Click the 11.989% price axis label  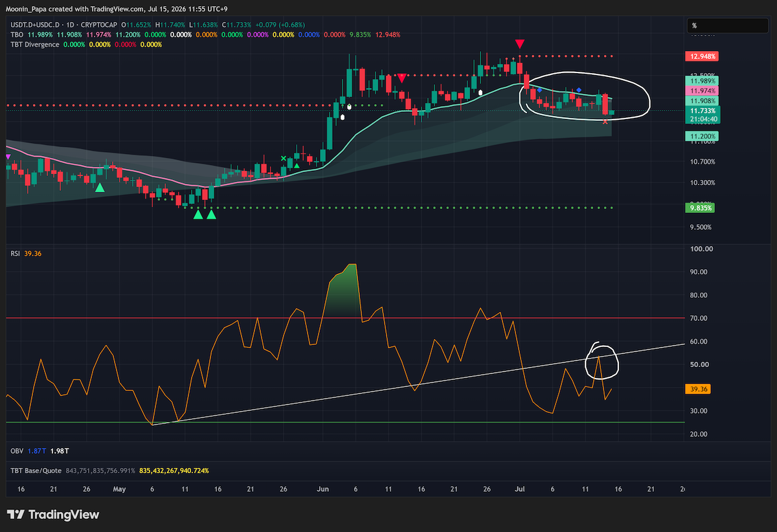(x=702, y=81)
